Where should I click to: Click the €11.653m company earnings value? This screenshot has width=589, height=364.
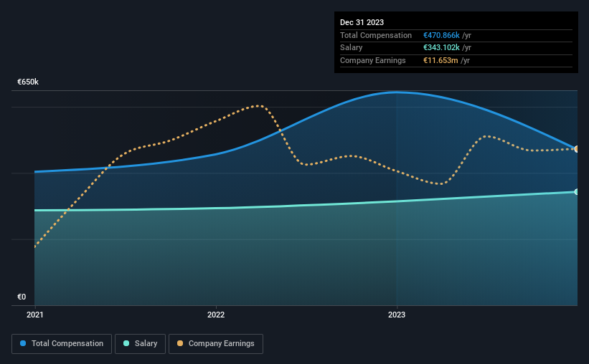(x=440, y=60)
